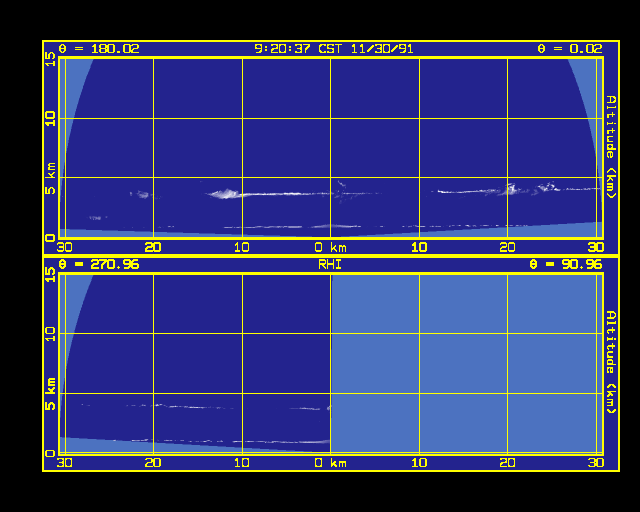Click the bottom panel Altitude (km) axis title
The image size is (640, 512).
pos(611,362)
